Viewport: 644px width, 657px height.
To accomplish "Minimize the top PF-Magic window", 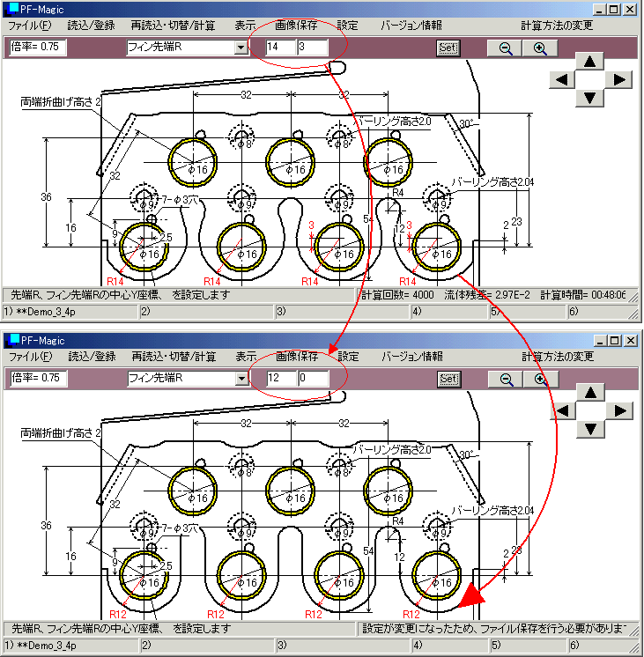I will (599, 9).
